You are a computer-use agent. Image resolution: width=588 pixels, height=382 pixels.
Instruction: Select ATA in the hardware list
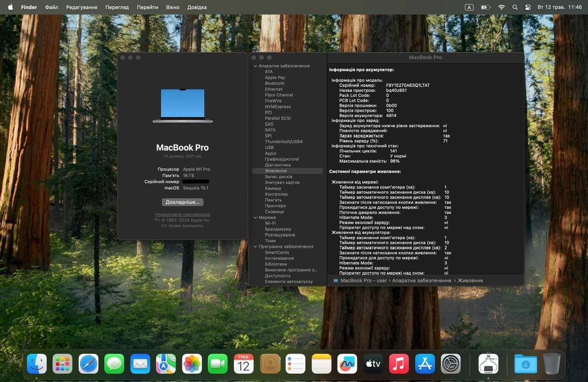(269, 72)
